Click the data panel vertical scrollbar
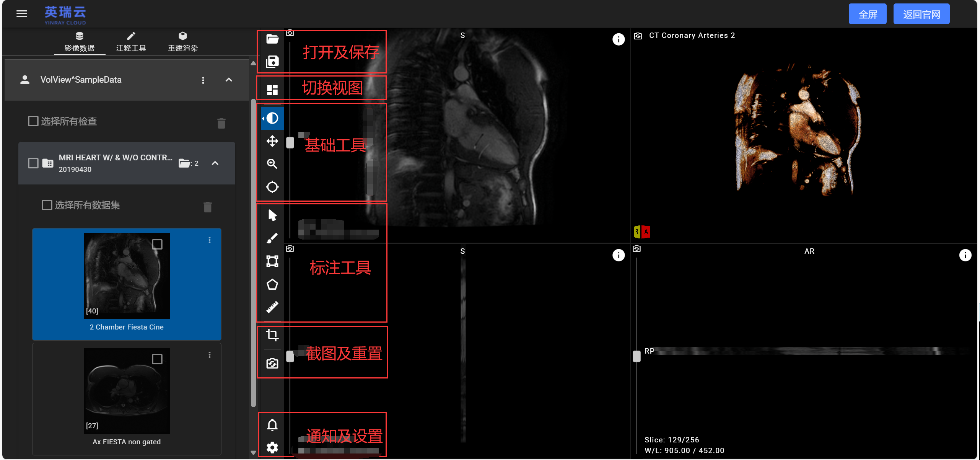 253,253
